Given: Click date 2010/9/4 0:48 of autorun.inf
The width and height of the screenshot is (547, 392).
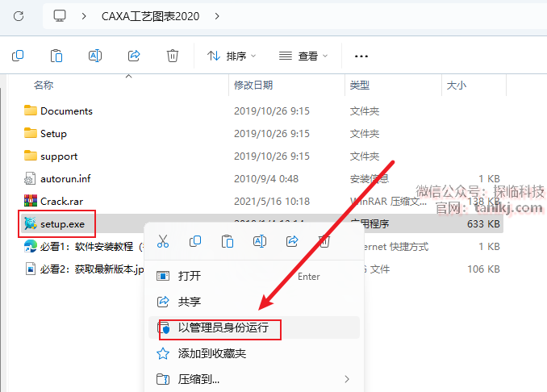Looking at the screenshot, I should click(x=266, y=179).
